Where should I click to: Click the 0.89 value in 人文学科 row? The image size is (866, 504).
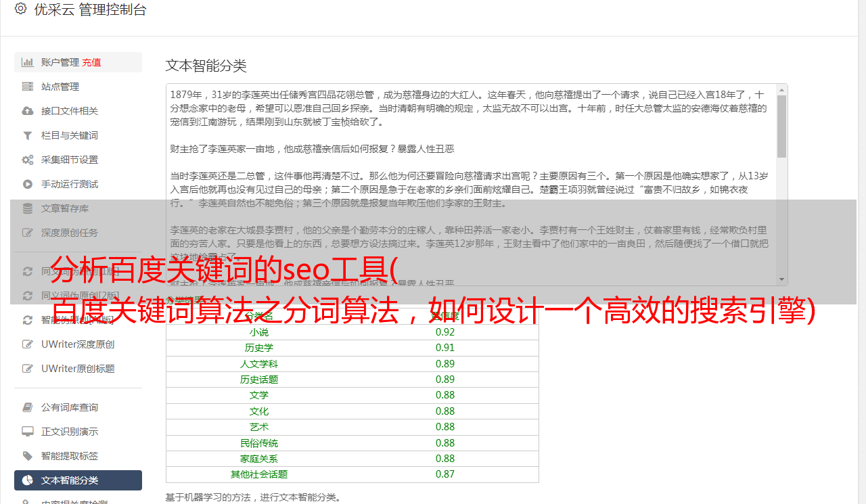click(445, 364)
